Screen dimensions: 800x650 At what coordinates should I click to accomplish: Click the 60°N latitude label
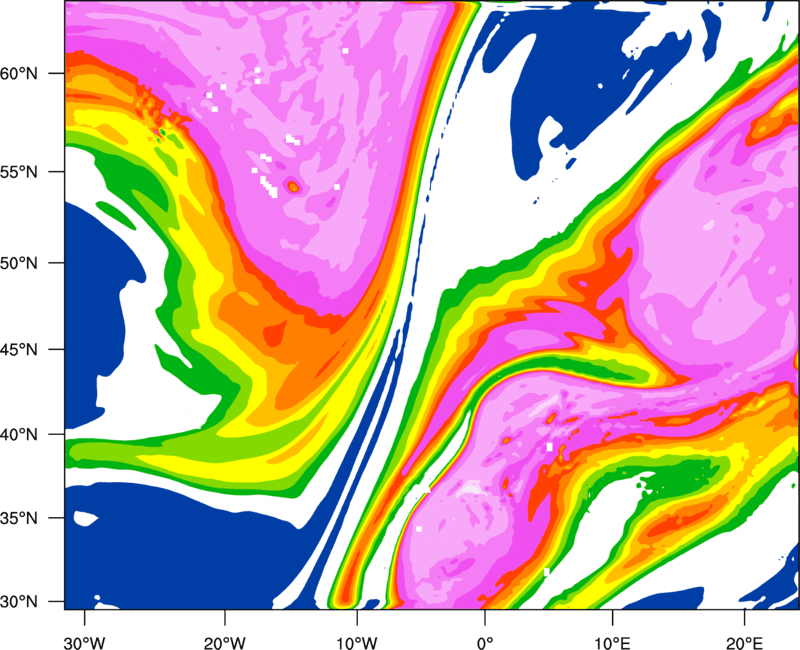pos(19,73)
